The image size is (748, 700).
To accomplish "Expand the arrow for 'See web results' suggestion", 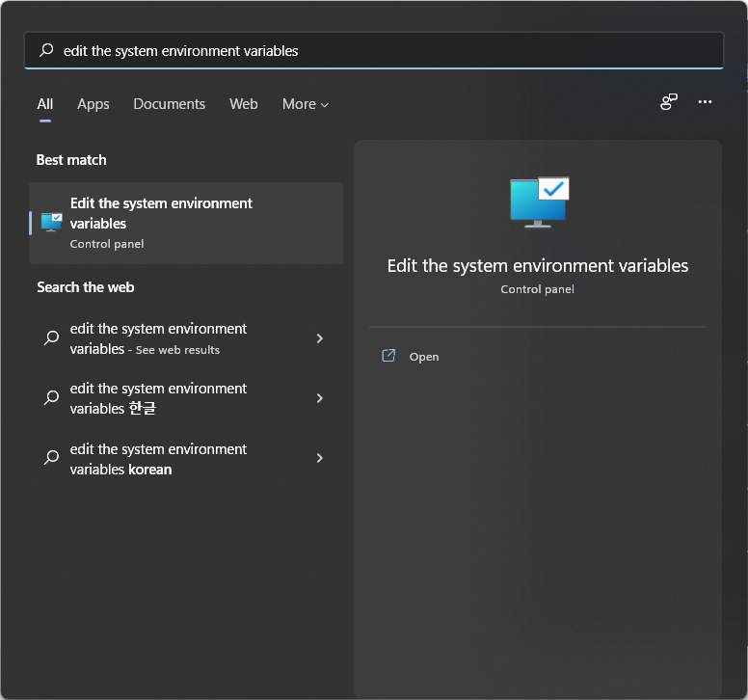I will [320, 338].
